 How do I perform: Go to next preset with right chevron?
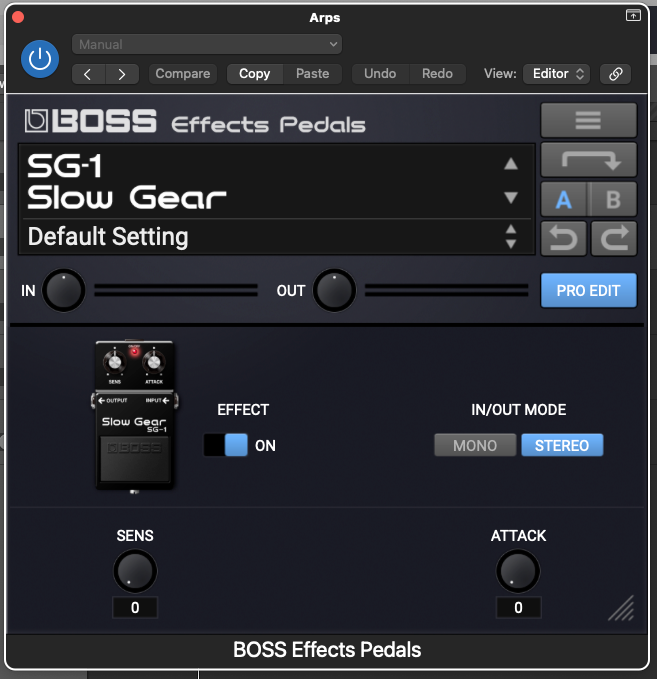(122, 74)
